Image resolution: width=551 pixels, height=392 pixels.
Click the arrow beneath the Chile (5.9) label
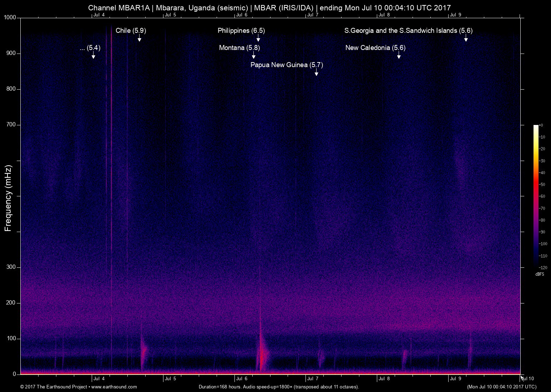[x=139, y=38]
